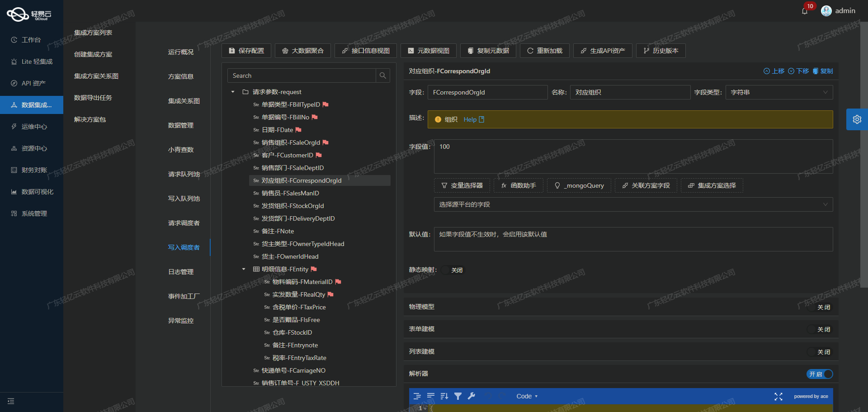Open the notification bell
This screenshot has width=868, height=412.
(x=804, y=11)
